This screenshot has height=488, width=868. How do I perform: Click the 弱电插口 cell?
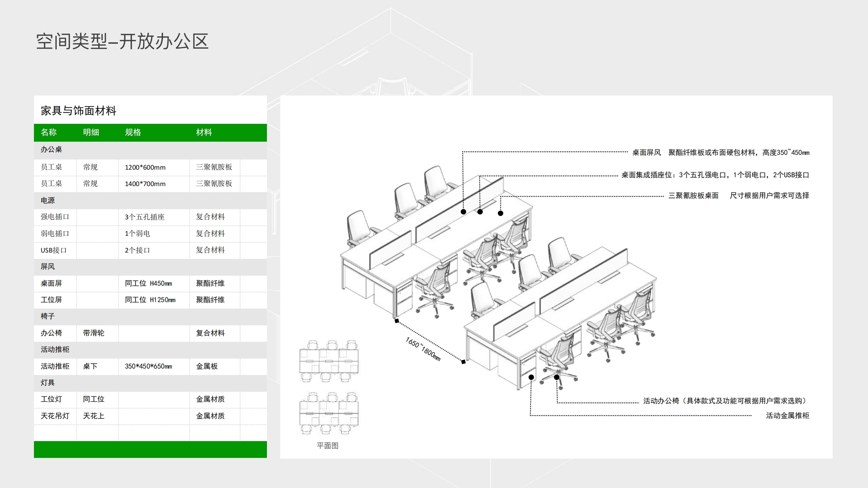[55, 234]
